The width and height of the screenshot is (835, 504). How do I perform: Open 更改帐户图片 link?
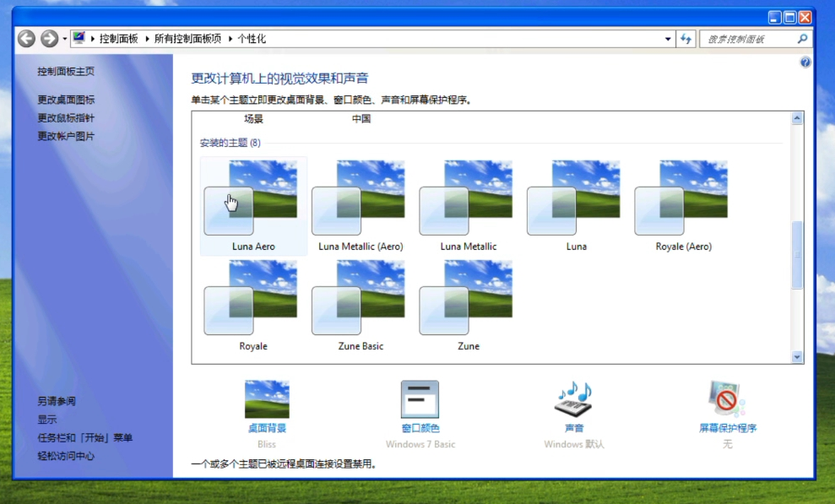click(x=66, y=136)
